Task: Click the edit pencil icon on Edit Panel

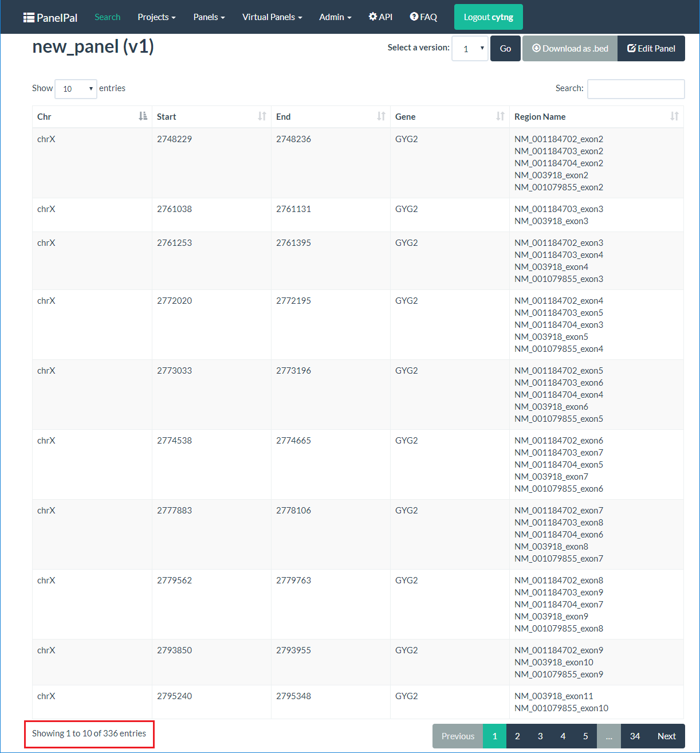Action: [x=631, y=48]
